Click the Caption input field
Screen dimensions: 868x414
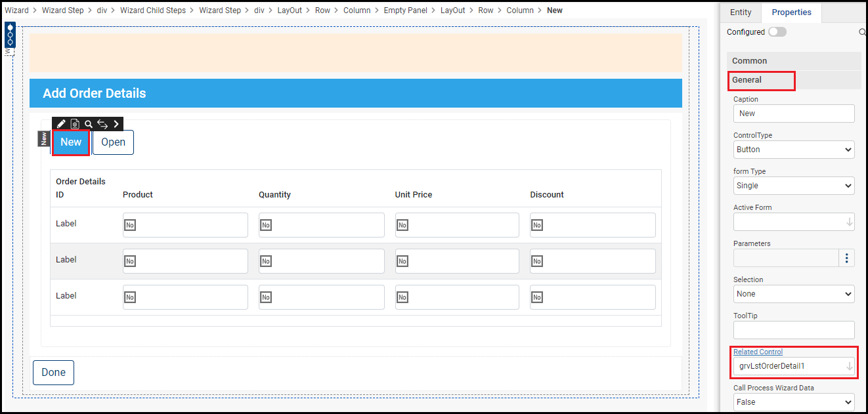794,114
